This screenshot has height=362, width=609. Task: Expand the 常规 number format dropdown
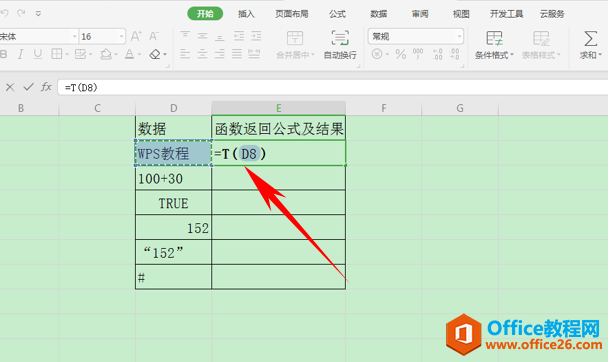click(459, 37)
